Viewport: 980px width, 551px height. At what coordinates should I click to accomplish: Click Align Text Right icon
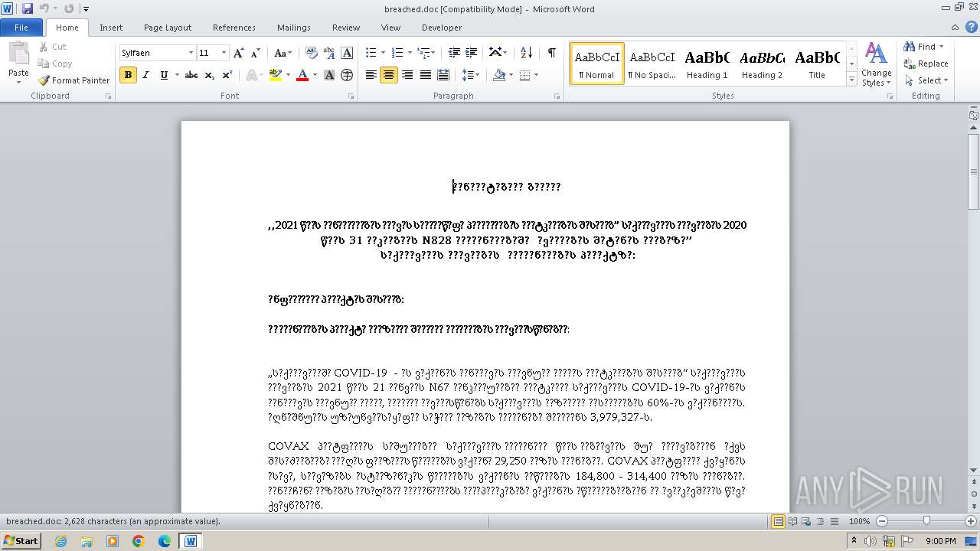click(x=407, y=75)
